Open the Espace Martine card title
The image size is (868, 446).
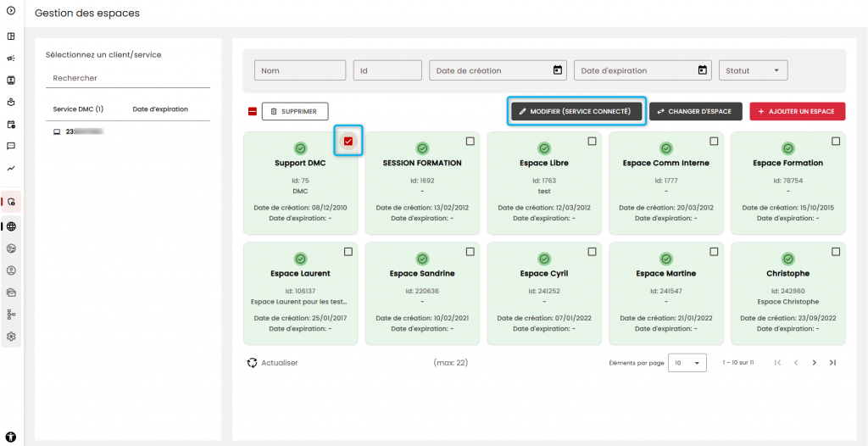click(x=666, y=273)
